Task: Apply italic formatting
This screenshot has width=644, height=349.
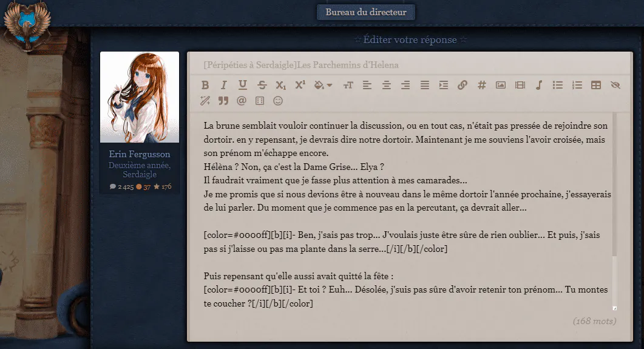Action: [x=224, y=85]
